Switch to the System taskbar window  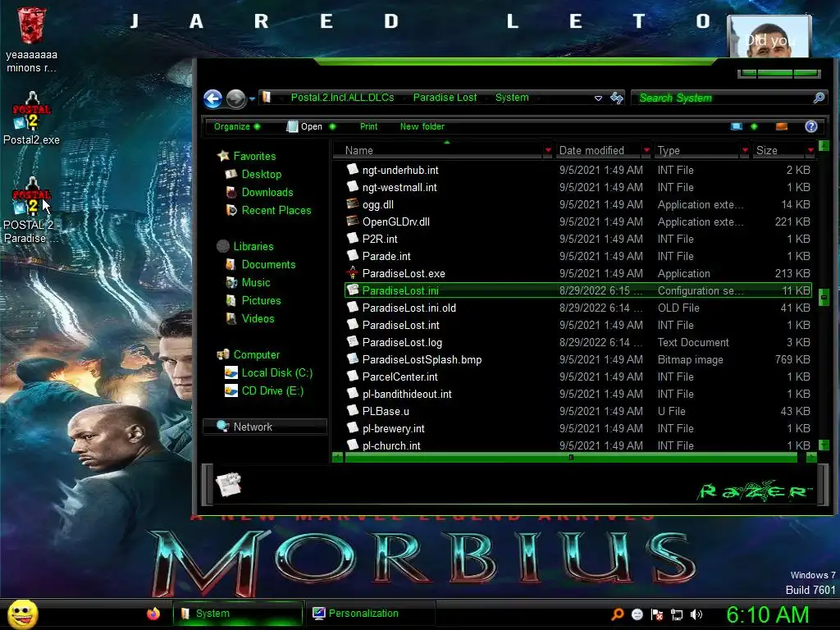[x=238, y=614]
